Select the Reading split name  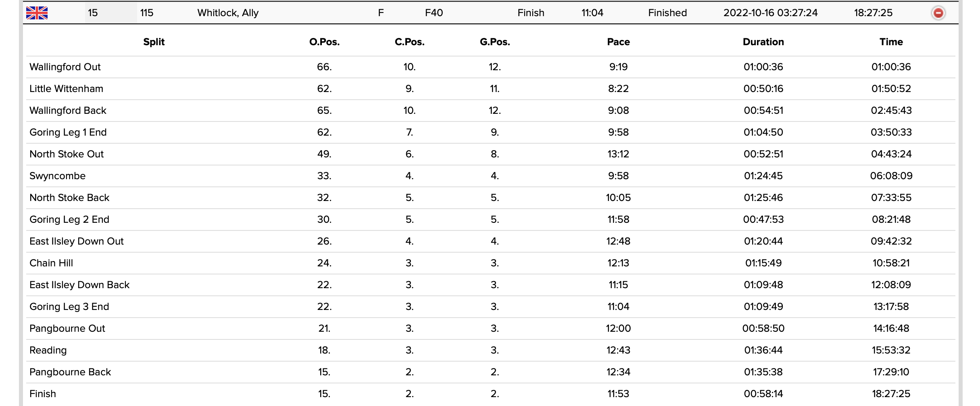[48, 350]
